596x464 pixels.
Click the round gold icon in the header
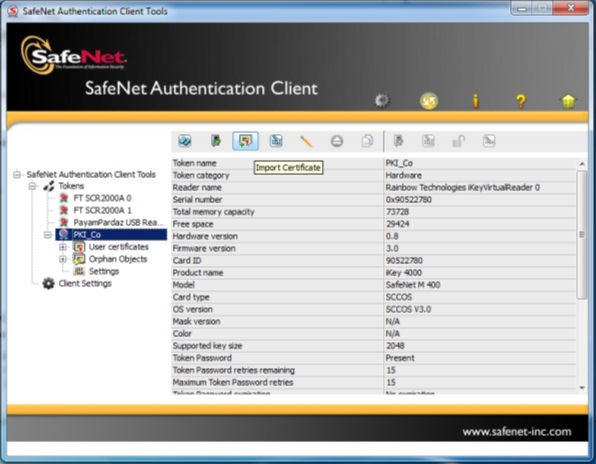click(428, 101)
